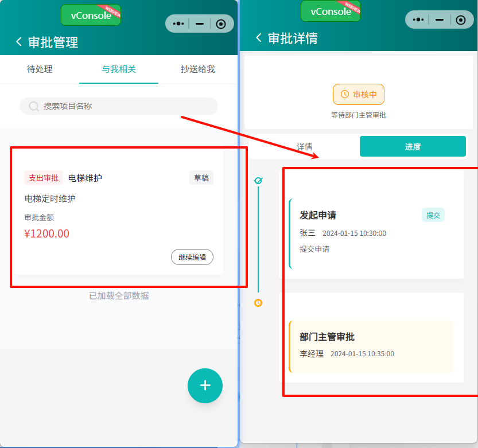This screenshot has height=448, width=478.
Task: Switch to the 详情 tab
Action: (x=304, y=147)
